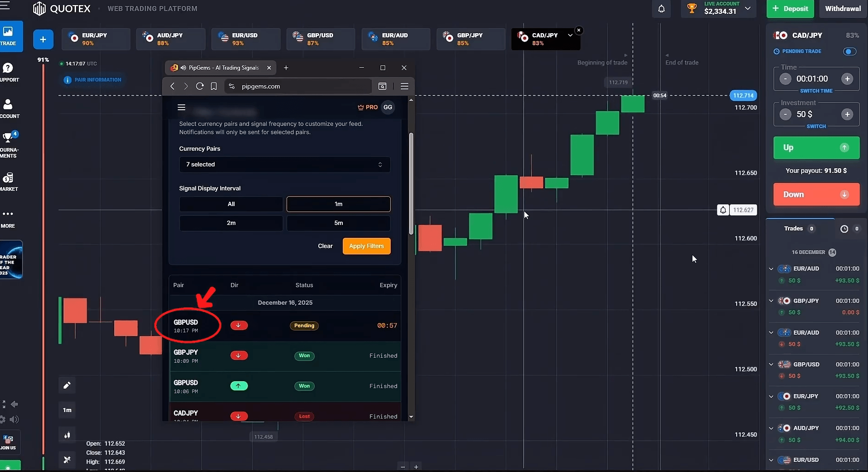Increase trade time with plus
Viewport: 868px width, 472px height.
[x=847, y=79]
